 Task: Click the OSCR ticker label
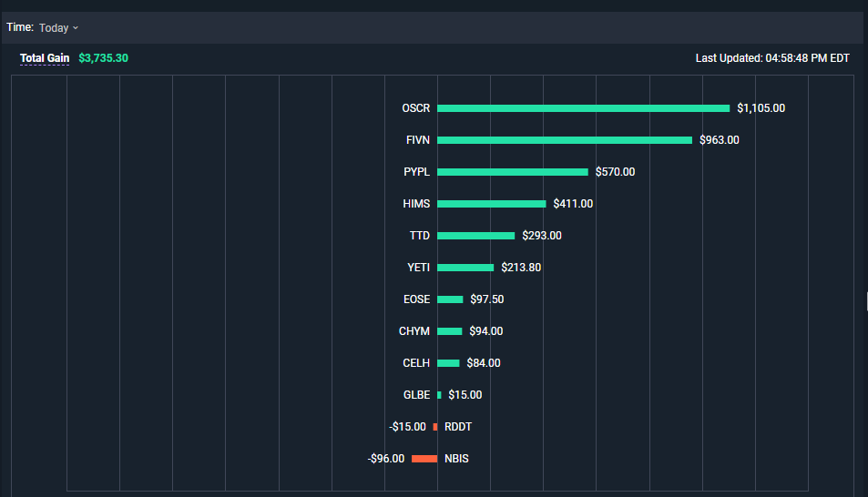(415, 108)
